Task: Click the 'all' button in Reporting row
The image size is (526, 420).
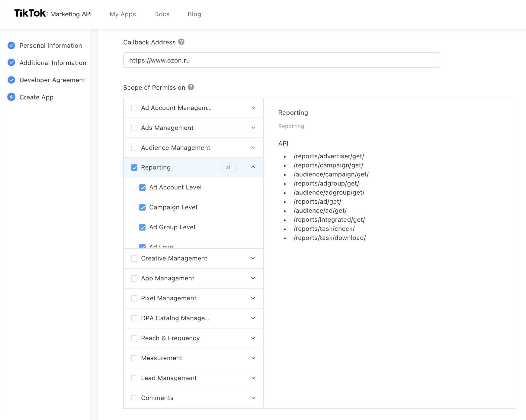Action: click(x=229, y=167)
